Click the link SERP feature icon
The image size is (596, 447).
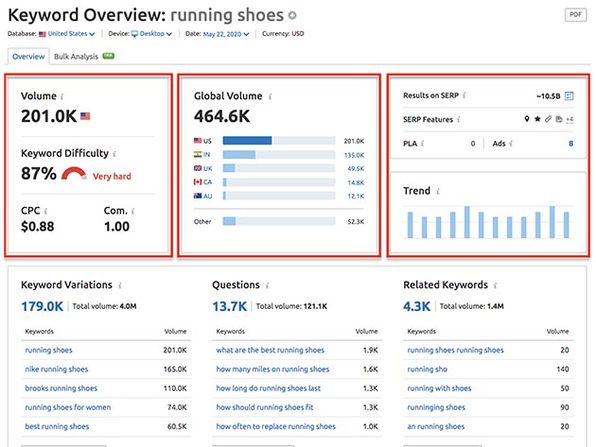548,119
